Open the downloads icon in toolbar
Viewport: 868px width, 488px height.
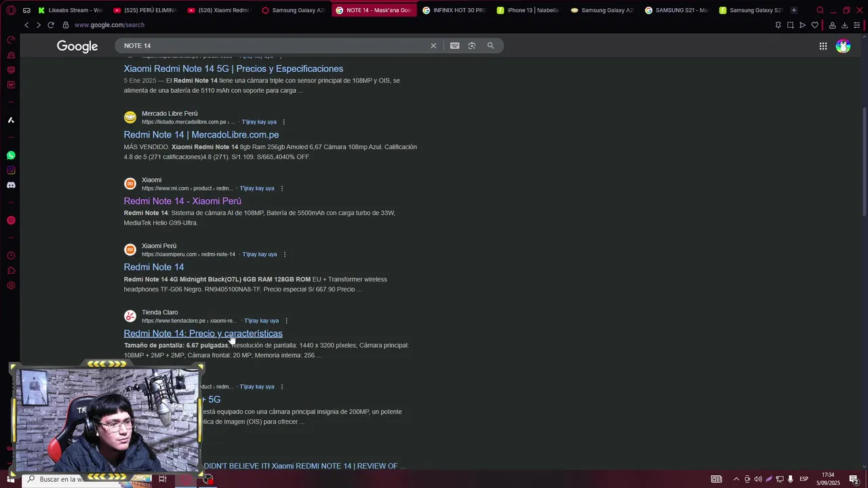[x=844, y=25]
